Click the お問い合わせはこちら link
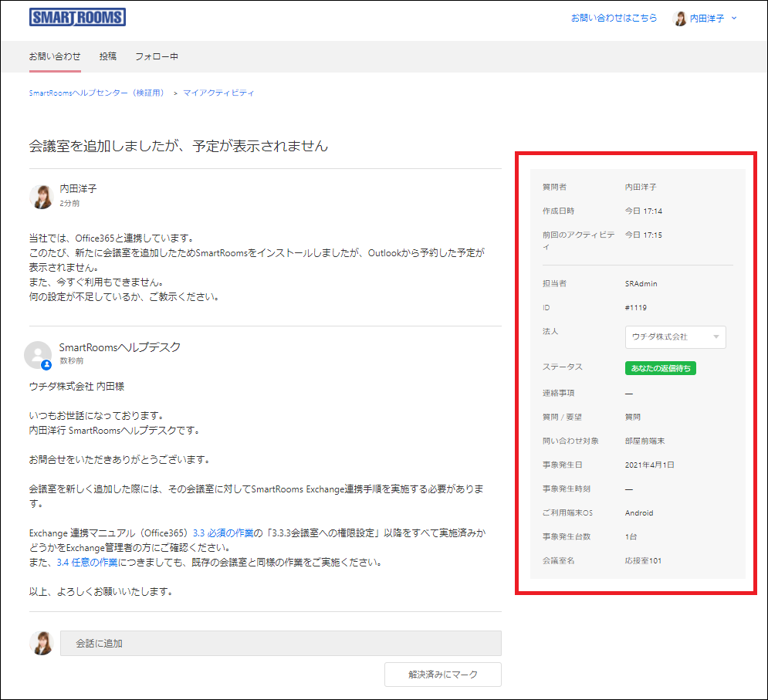The height and width of the screenshot is (700, 768). [614, 18]
